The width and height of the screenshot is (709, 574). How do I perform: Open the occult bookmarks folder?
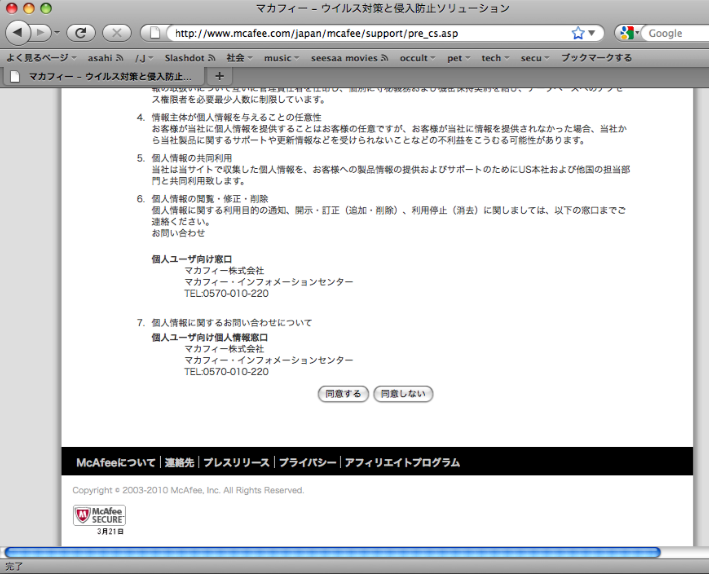417,58
